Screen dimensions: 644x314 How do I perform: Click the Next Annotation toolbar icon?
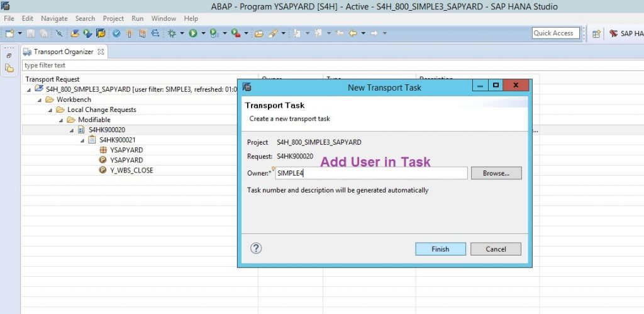pyautogui.click(x=297, y=34)
